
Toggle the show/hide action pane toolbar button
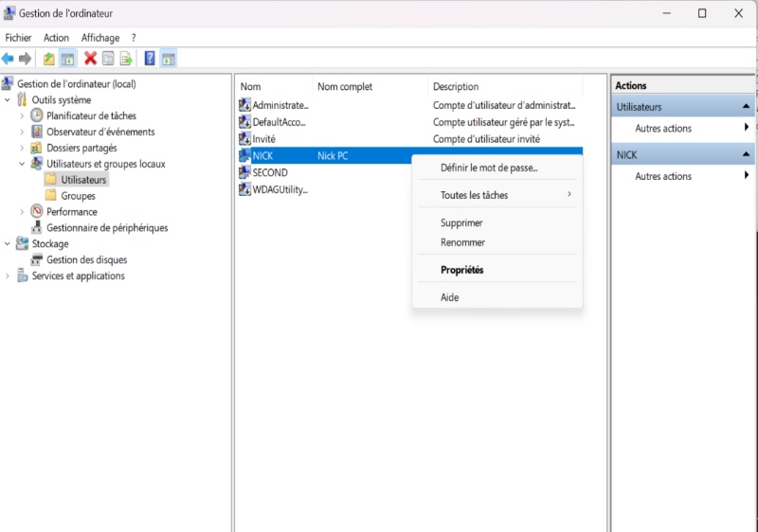point(168,59)
